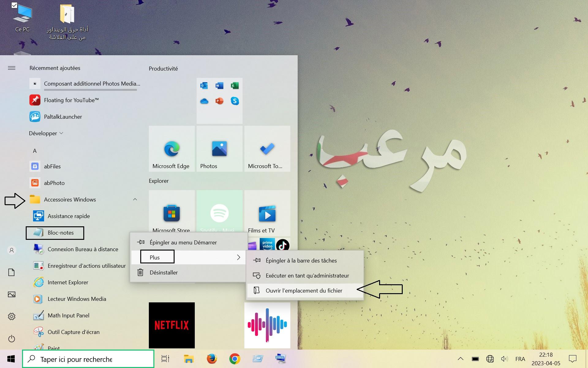The image size is (588, 368).
Task: Open Excel in the Office tile folder
Action: pos(235,86)
